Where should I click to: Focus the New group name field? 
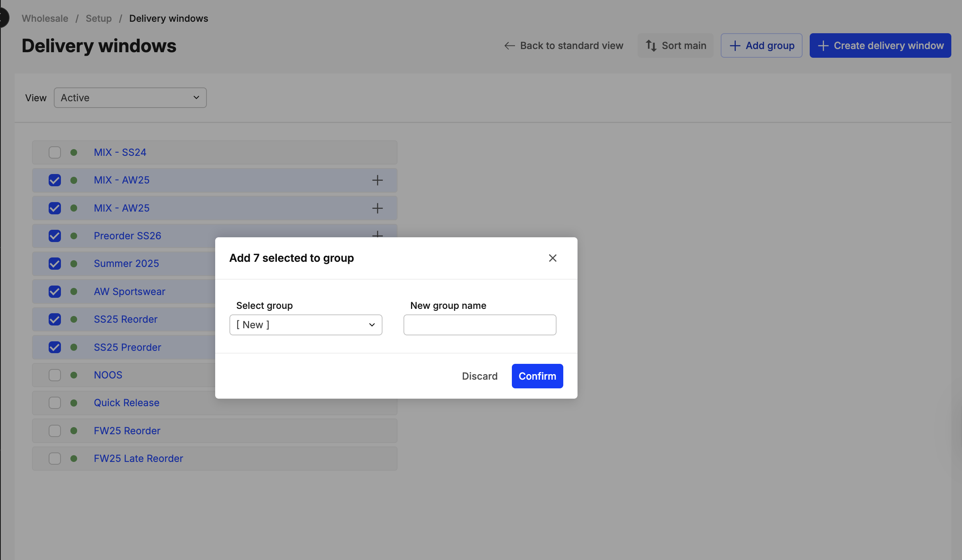[x=479, y=325]
